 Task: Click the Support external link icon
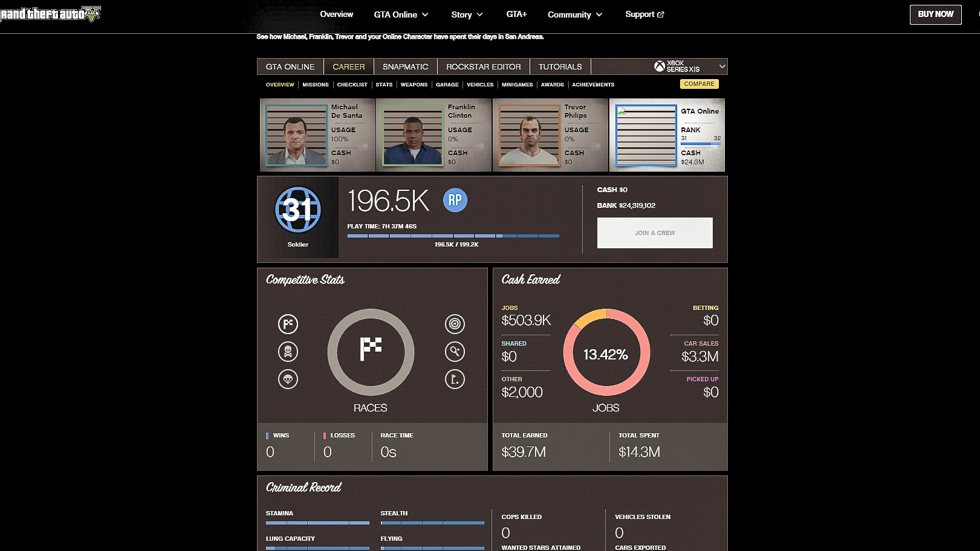[661, 14]
